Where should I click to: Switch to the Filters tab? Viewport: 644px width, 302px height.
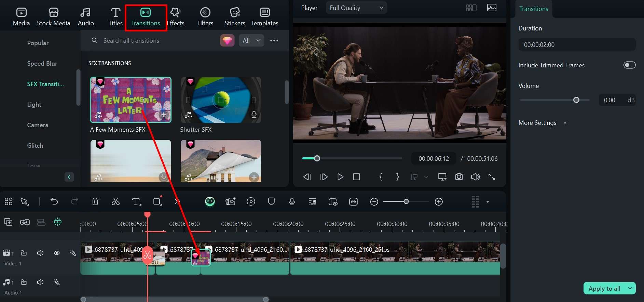click(205, 17)
